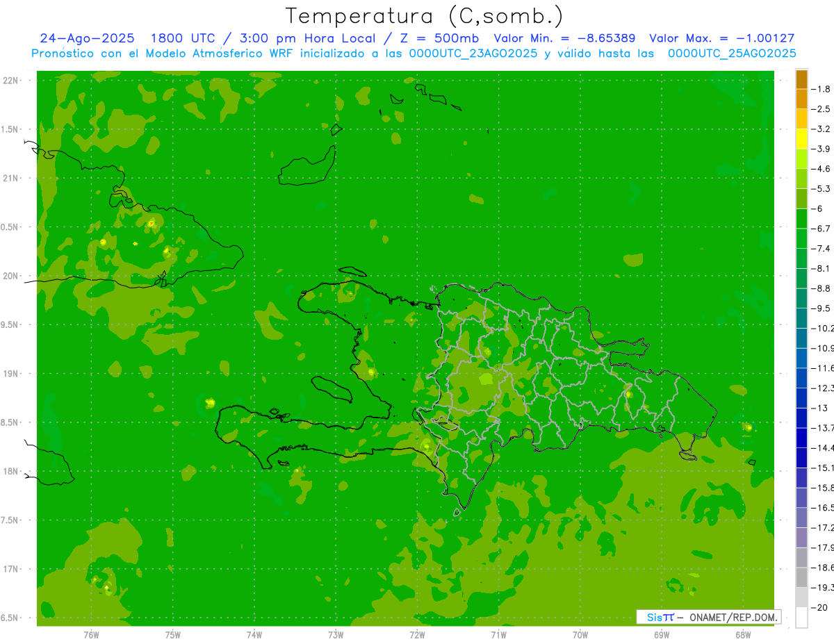Click the '-6.7' colorbar value
Viewport: 834px width, 644px height.
822,229
